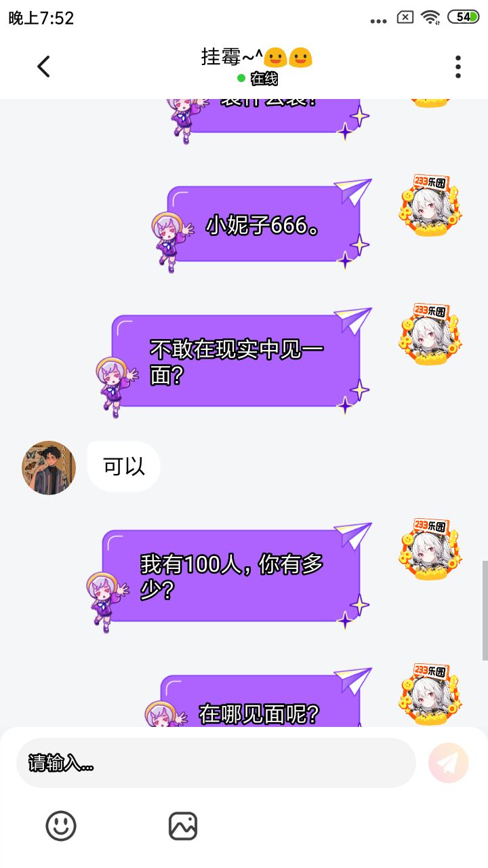
Task: Tap the '小妮子666。' message bubble
Action: coord(264,224)
